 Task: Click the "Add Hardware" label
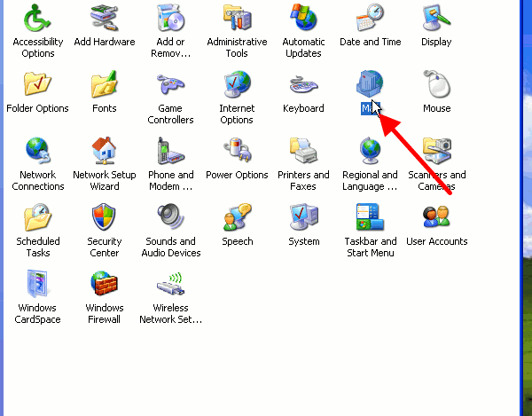(105, 42)
